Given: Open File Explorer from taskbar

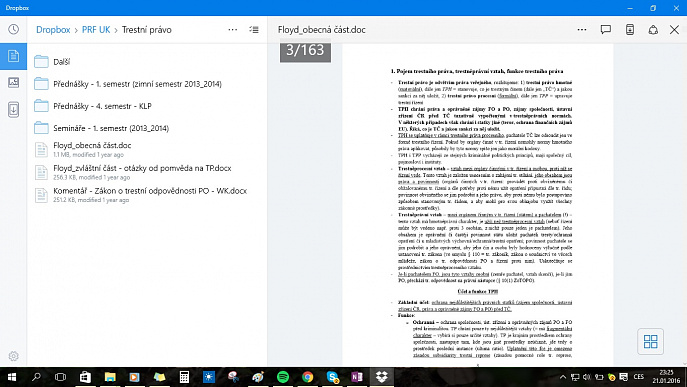Looking at the screenshot, I should [110, 377].
